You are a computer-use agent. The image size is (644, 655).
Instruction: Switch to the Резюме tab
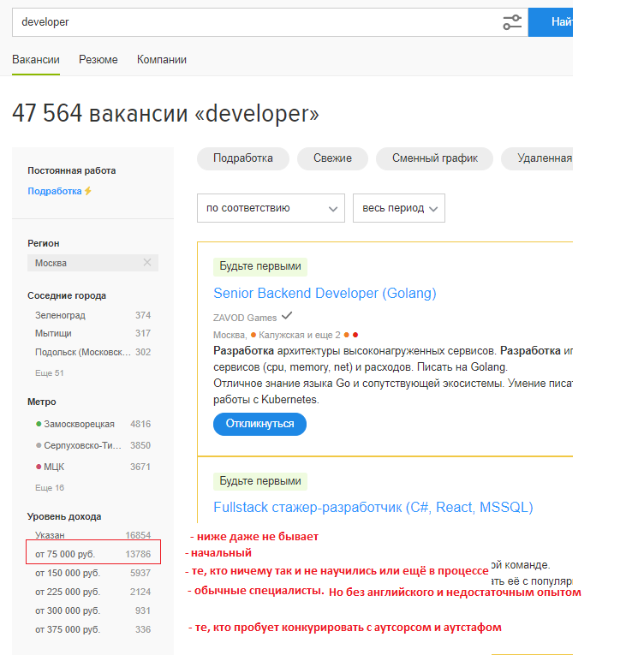click(x=98, y=60)
